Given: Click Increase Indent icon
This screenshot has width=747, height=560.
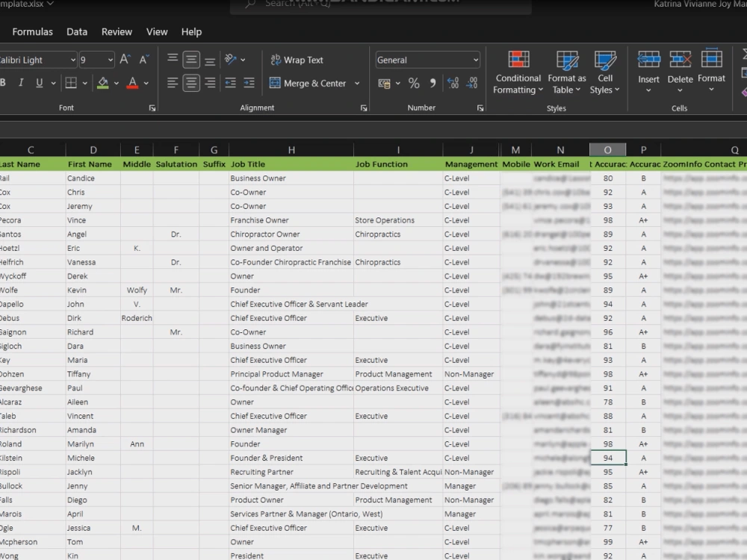Looking at the screenshot, I should [249, 83].
